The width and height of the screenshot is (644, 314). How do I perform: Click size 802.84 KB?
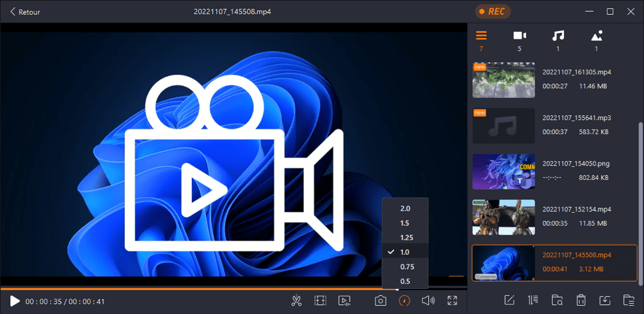[594, 177]
